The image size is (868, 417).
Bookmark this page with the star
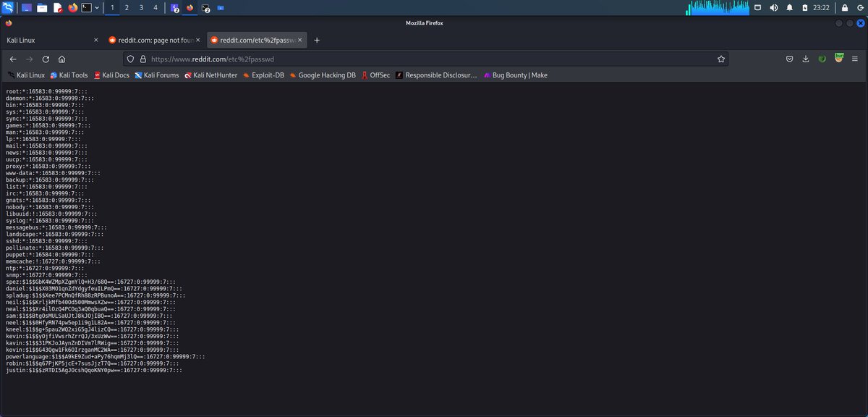720,59
